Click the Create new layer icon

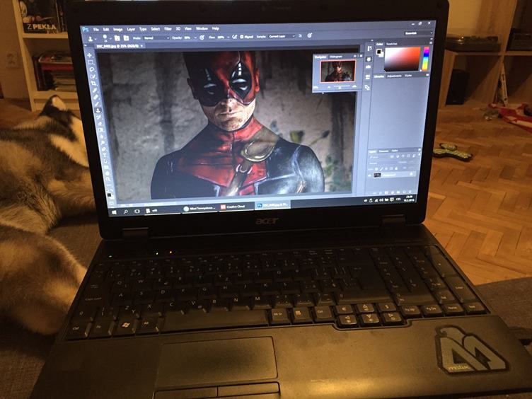pyautogui.click(x=405, y=192)
